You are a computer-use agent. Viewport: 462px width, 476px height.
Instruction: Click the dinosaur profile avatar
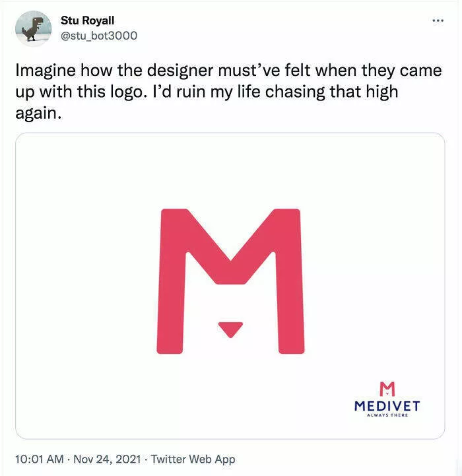click(x=32, y=28)
